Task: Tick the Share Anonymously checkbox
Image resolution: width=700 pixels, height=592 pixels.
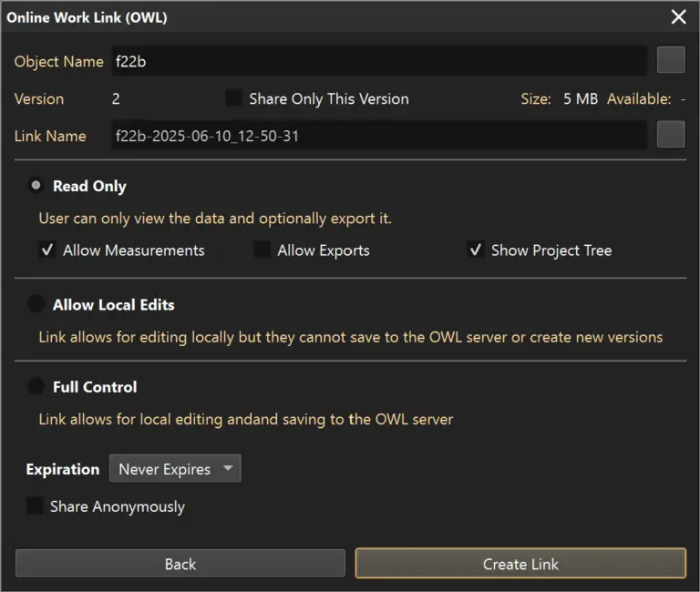Action: pos(35,506)
